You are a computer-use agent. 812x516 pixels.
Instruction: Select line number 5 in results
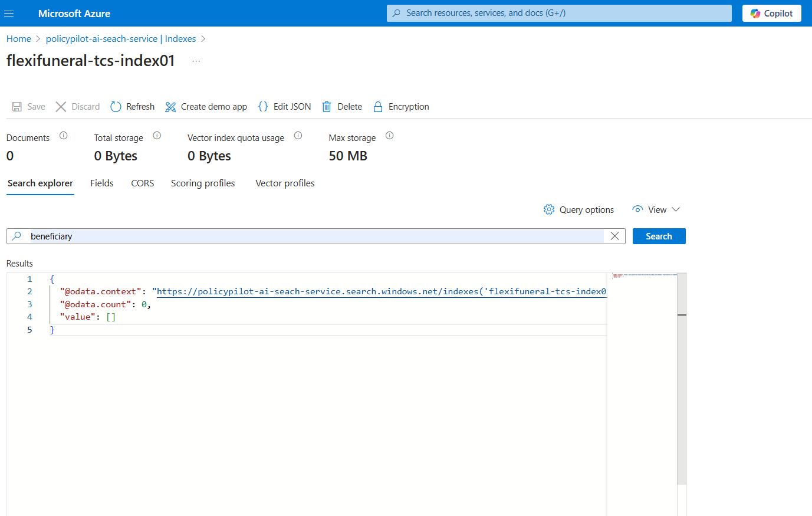point(29,330)
